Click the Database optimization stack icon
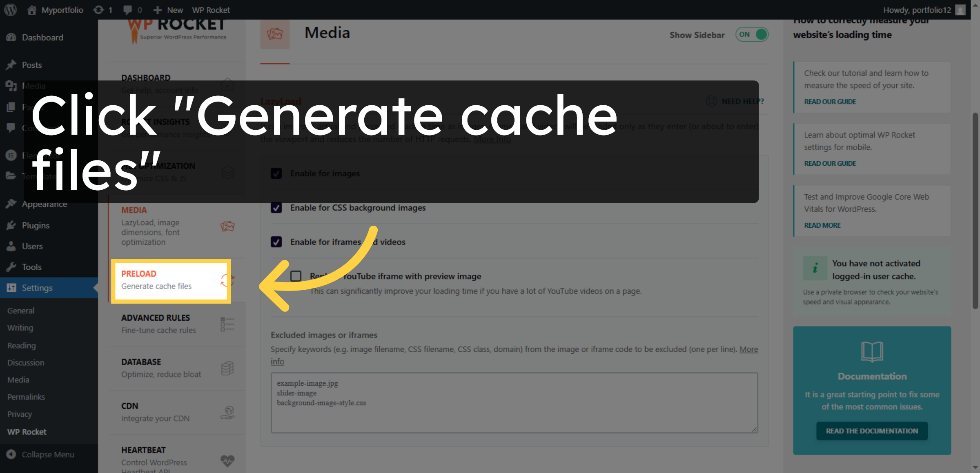The width and height of the screenshot is (980, 473). tap(227, 368)
